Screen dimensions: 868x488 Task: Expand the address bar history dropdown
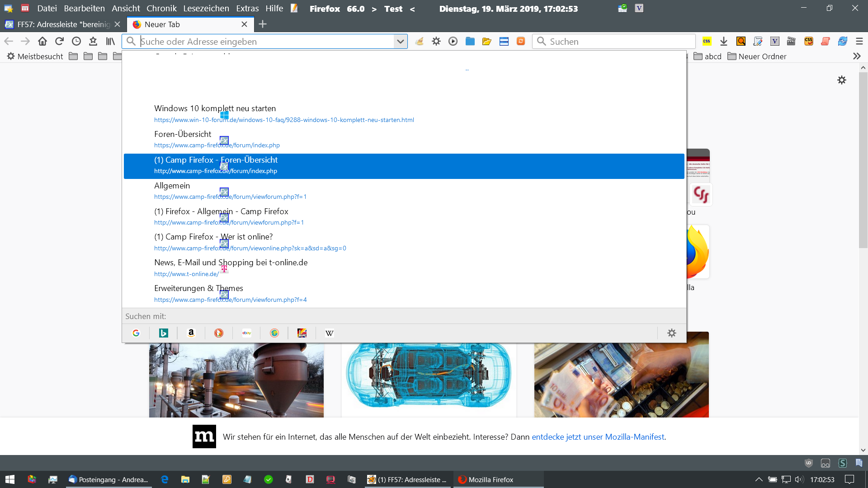400,42
